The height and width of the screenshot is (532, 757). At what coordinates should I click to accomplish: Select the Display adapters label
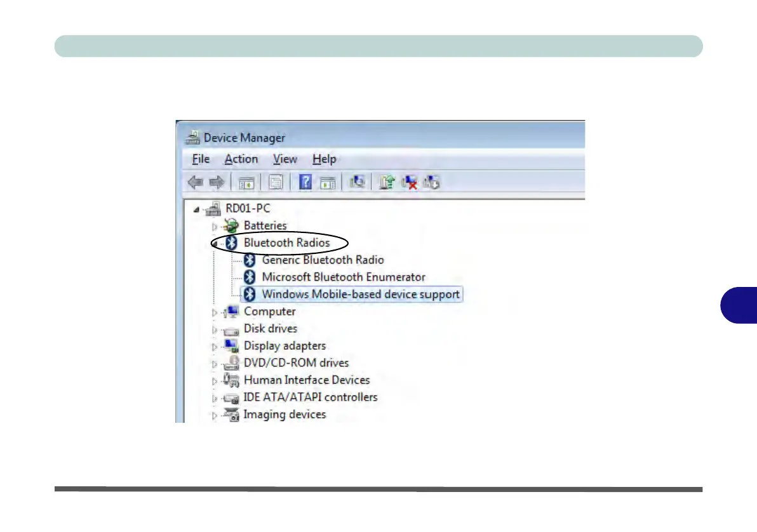pos(285,345)
